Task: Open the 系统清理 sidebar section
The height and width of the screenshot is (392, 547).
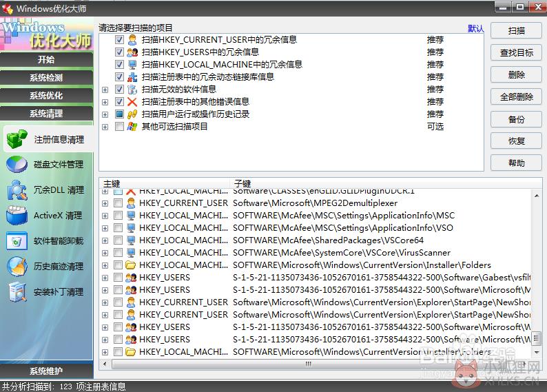Action: 46,114
